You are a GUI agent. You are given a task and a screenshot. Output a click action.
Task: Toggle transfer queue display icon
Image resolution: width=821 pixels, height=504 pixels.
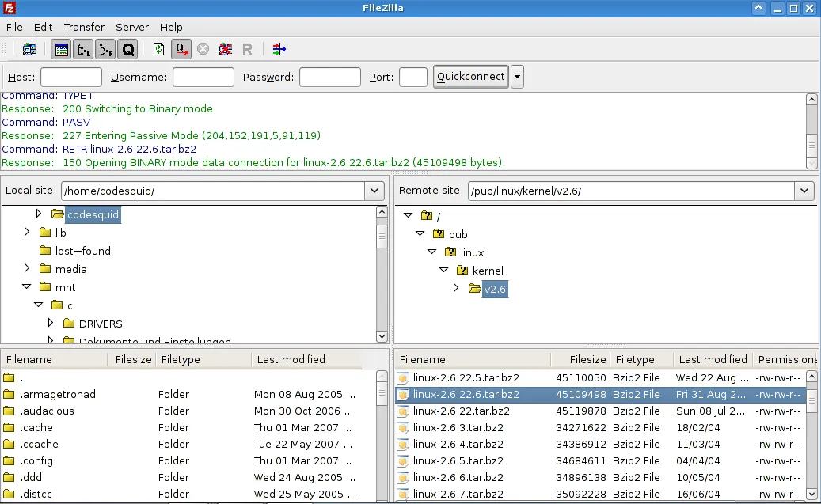pos(127,49)
